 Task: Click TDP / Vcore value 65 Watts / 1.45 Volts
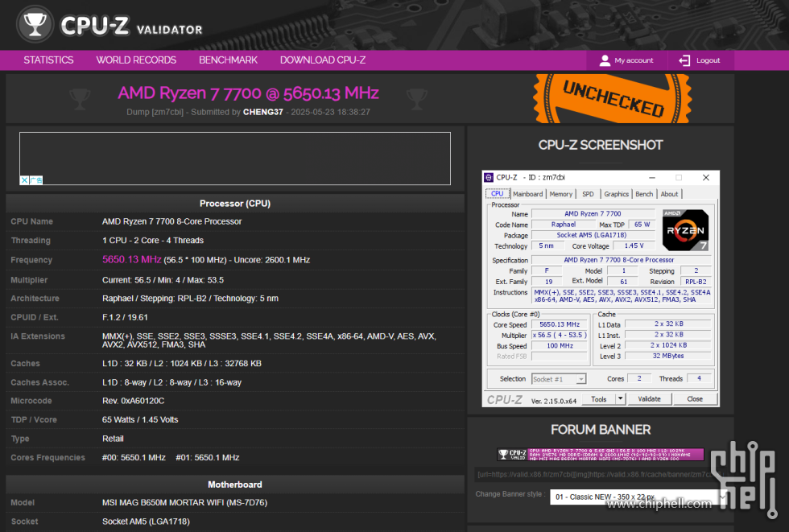(140, 419)
